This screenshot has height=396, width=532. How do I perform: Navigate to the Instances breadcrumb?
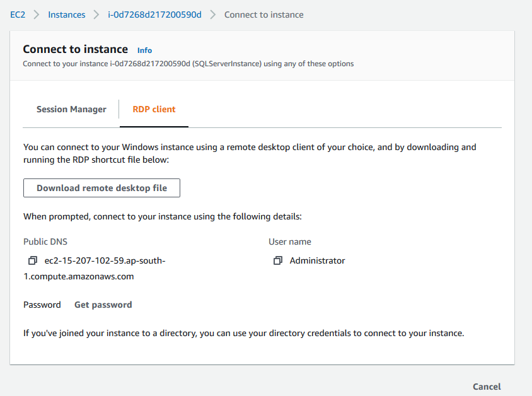(x=66, y=15)
